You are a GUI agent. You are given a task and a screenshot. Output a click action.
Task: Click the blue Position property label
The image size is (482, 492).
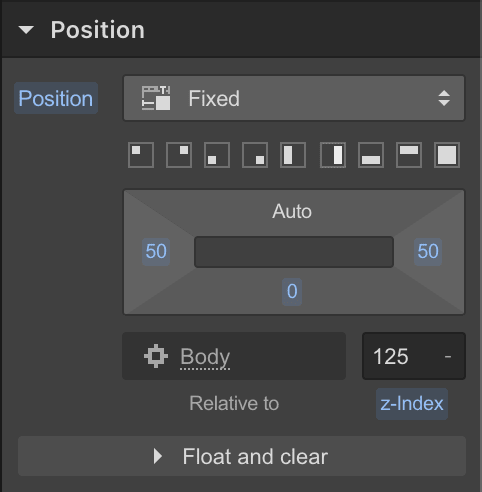click(x=56, y=98)
